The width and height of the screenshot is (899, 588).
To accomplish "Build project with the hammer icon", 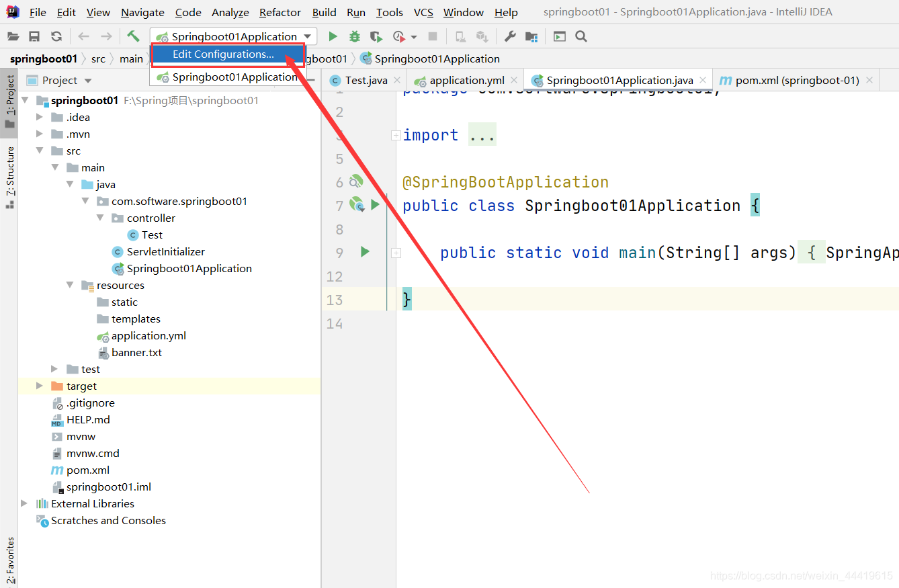I will point(133,36).
